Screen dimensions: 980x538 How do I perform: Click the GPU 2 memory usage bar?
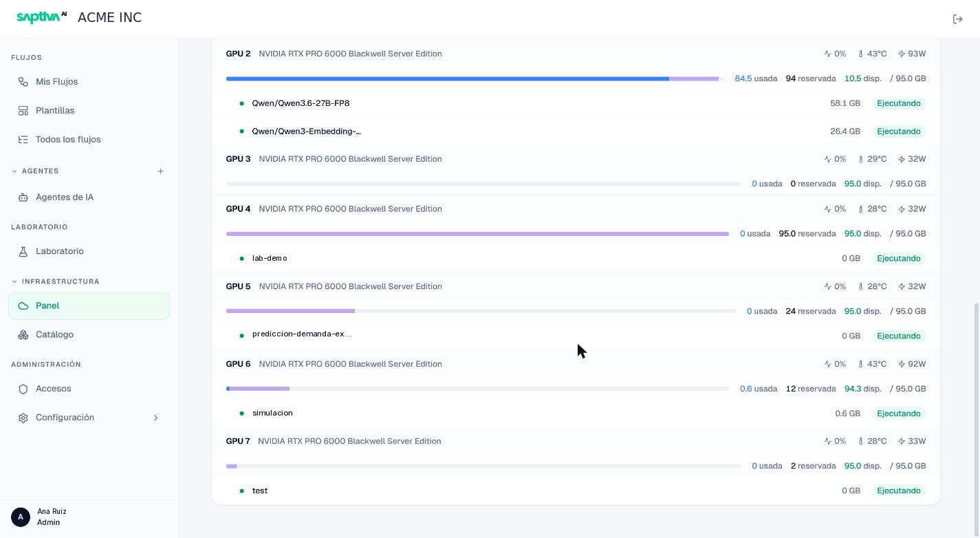475,79
